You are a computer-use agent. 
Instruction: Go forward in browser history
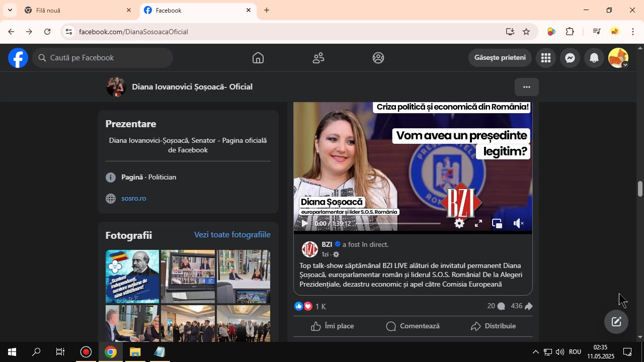point(29,32)
